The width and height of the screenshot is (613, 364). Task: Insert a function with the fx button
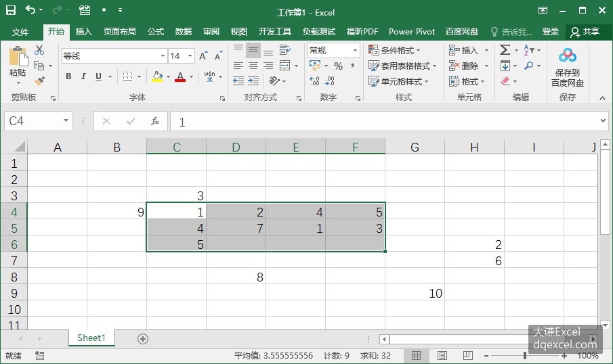tap(155, 121)
